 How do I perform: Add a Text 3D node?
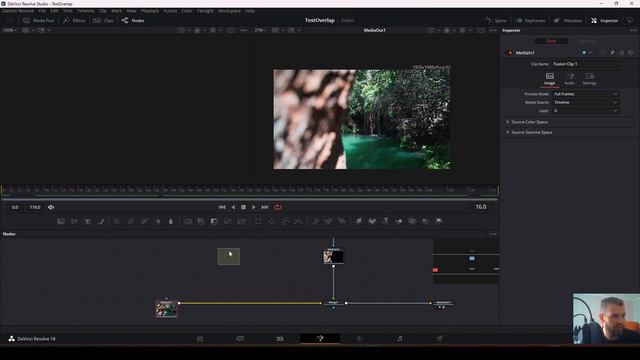385,221
